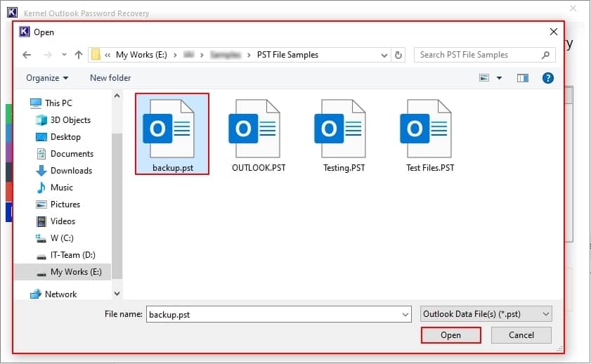Click the Refresh address bar icon

pos(399,55)
